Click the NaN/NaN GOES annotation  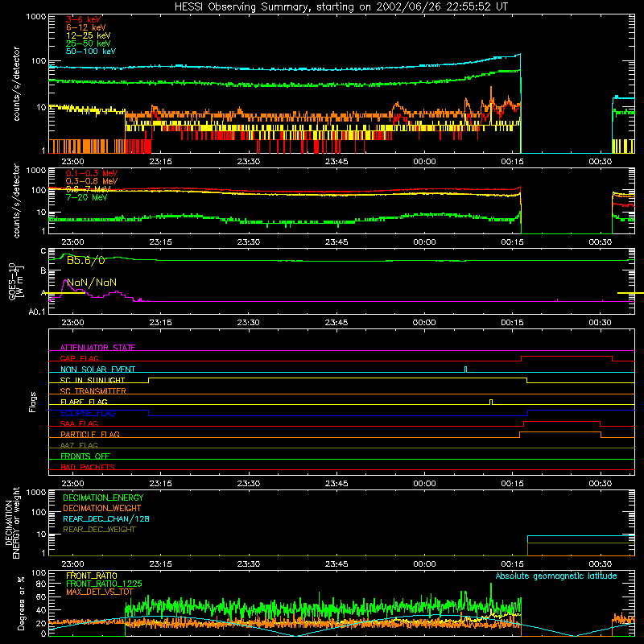tap(92, 283)
